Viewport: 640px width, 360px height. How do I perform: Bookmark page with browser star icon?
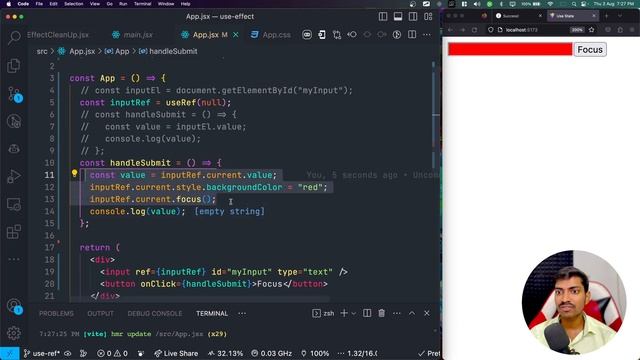[x=591, y=30]
